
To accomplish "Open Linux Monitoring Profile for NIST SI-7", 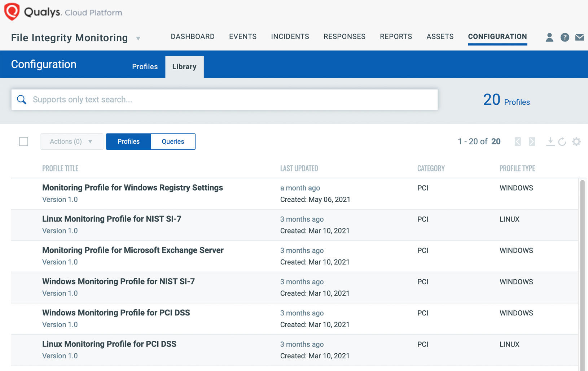I will (x=111, y=219).
